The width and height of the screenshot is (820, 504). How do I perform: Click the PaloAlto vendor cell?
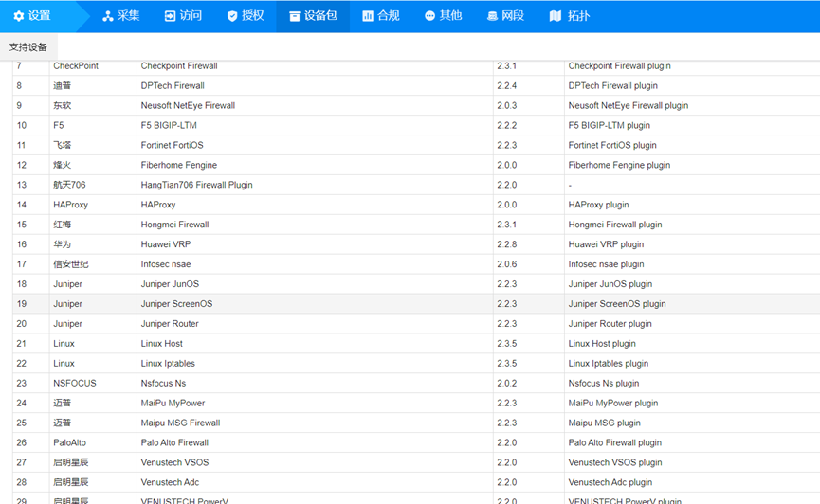click(69, 443)
